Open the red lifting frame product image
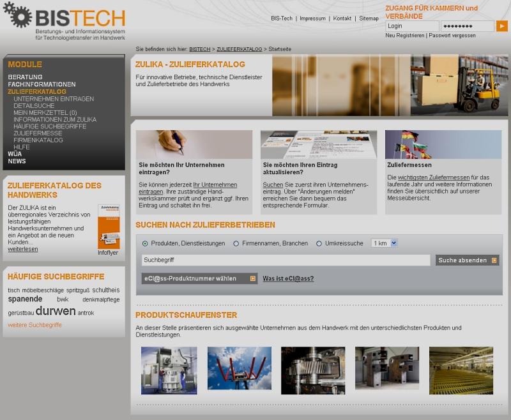Viewport: 511px width, 420px height. [239, 368]
